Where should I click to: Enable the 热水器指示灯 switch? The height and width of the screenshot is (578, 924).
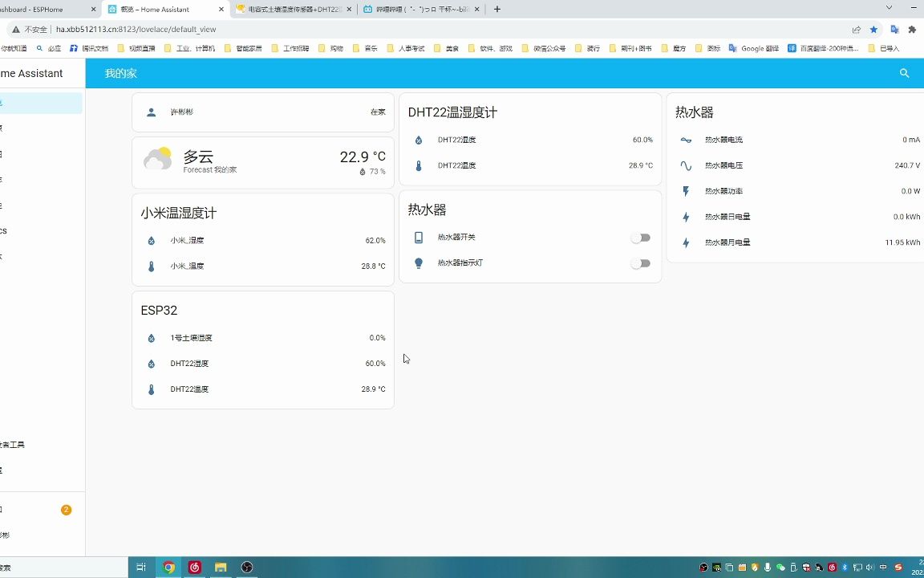[x=640, y=263]
